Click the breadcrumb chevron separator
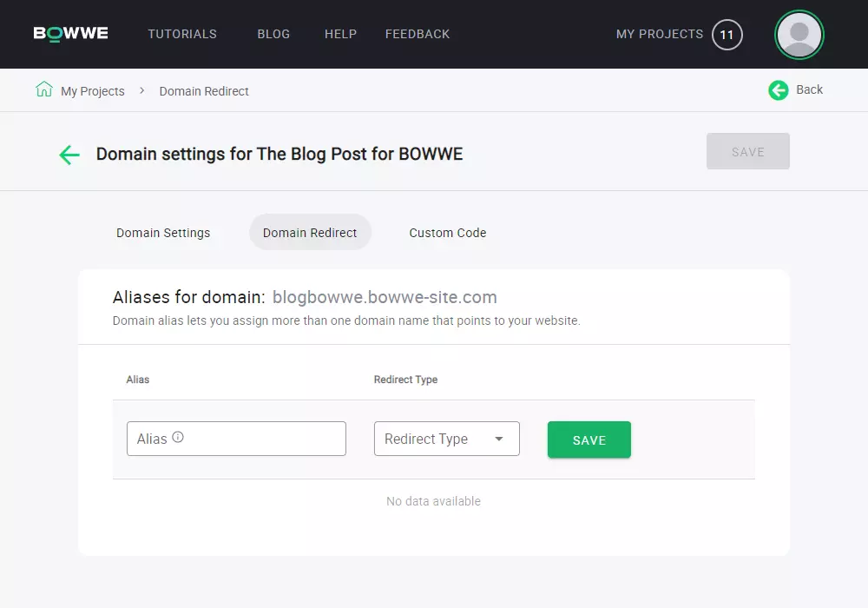868x608 pixels. 142,90
